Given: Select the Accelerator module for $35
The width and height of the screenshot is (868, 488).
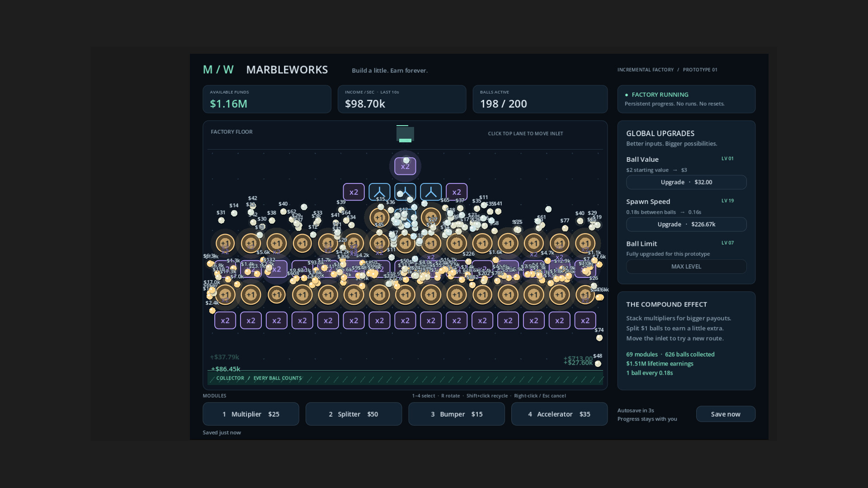Looking at the screenshot, I should [559, 414].
